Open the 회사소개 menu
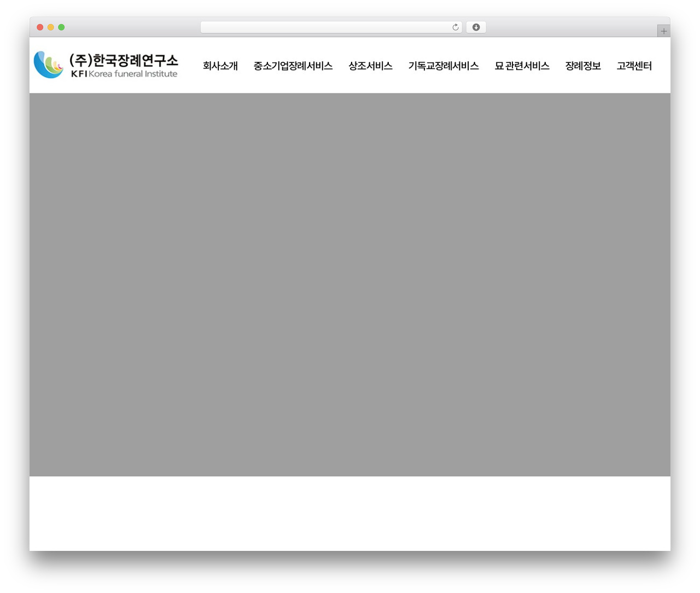The width and height of the screenshot is (700, 593). pos(220,66)
